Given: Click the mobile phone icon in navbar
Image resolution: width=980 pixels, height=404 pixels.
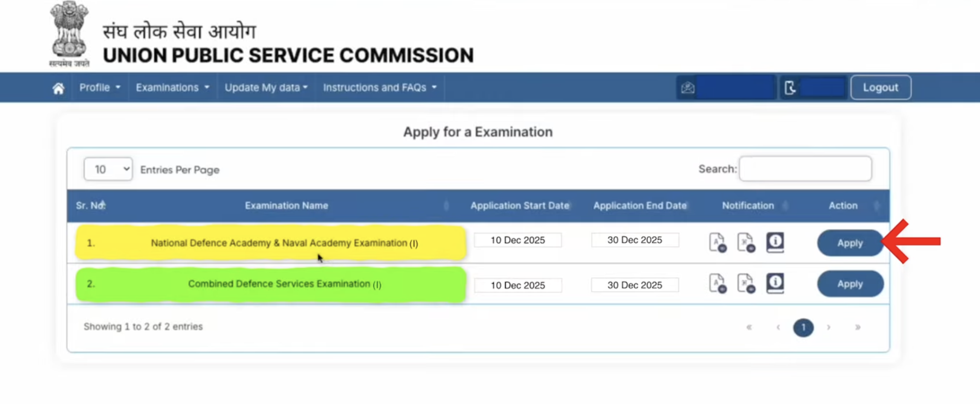Looking at the screenshot, I should click(790, 88).
